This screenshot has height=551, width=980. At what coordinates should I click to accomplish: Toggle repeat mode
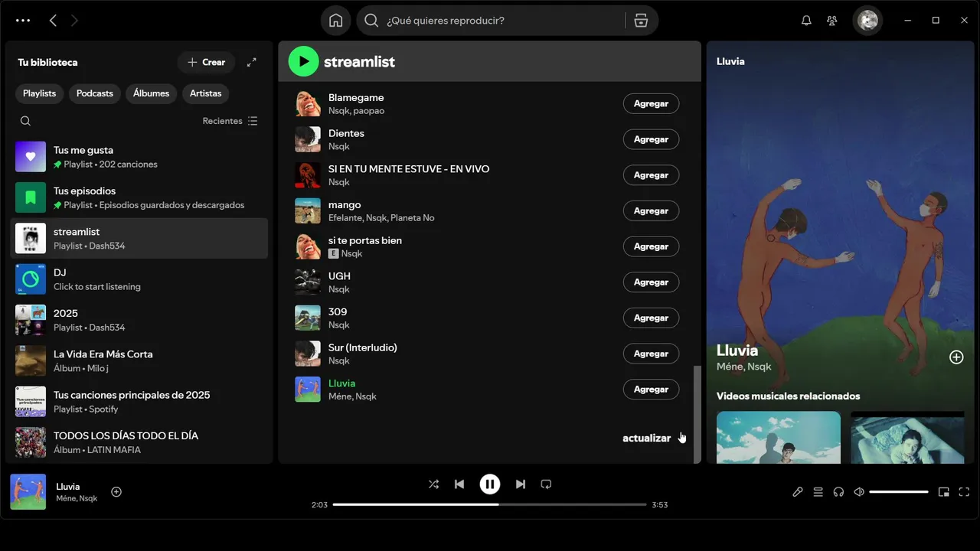click(x=546, y=484)
